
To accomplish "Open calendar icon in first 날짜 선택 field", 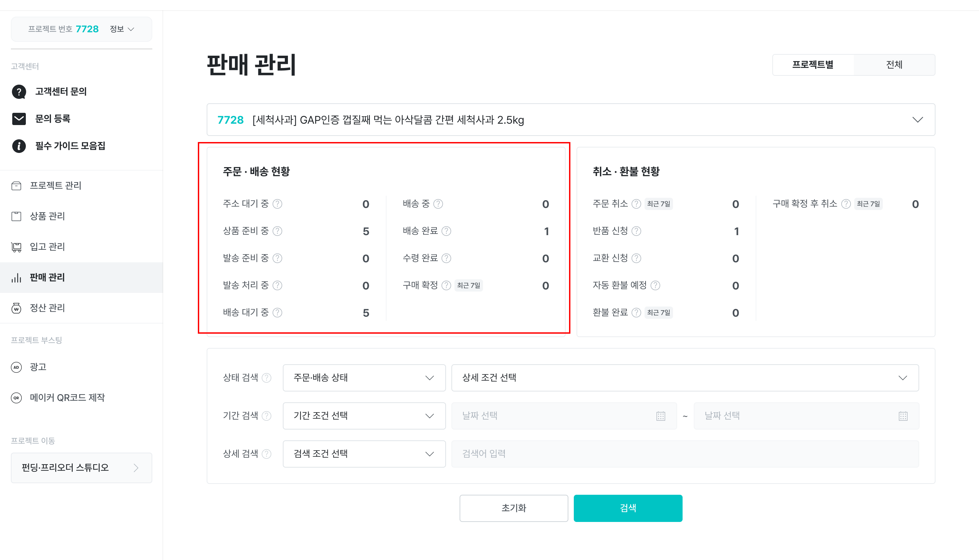I will (x=661, y=416).
